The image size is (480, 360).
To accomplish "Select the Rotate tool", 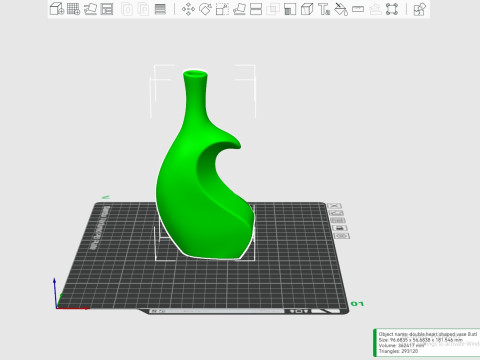I will pyautogui.click(x=205, y=9).
